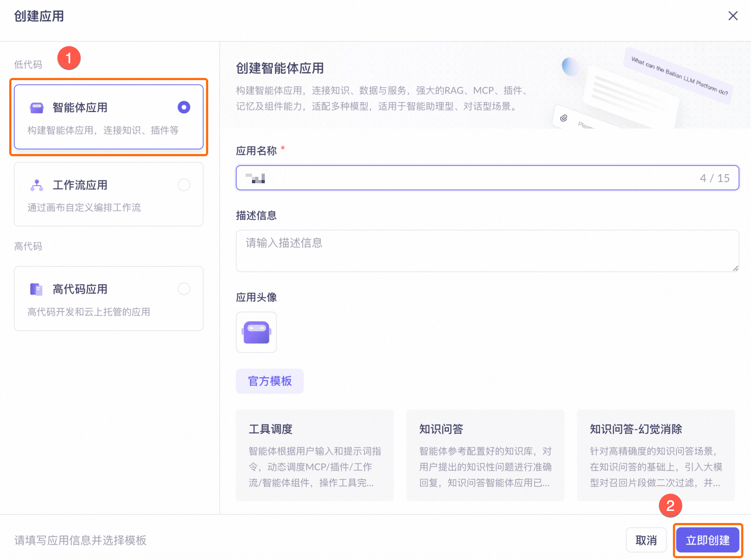Select the 智能体应用 radio button
This screenshot has width=751, height=560.
[184, 107]
